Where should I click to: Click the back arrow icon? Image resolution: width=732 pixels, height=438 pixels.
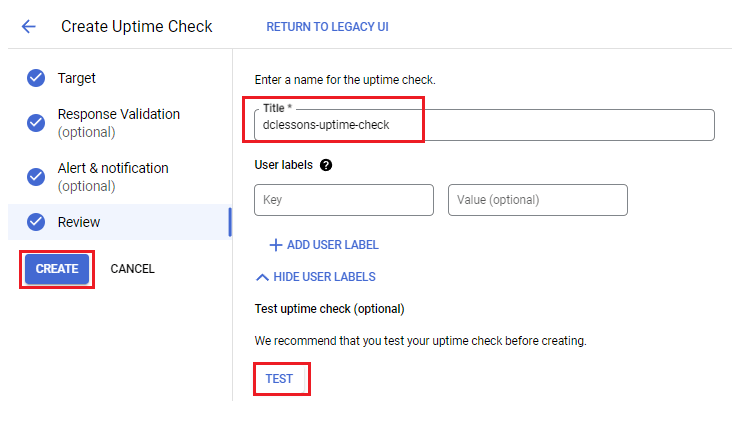pos(28,27)
